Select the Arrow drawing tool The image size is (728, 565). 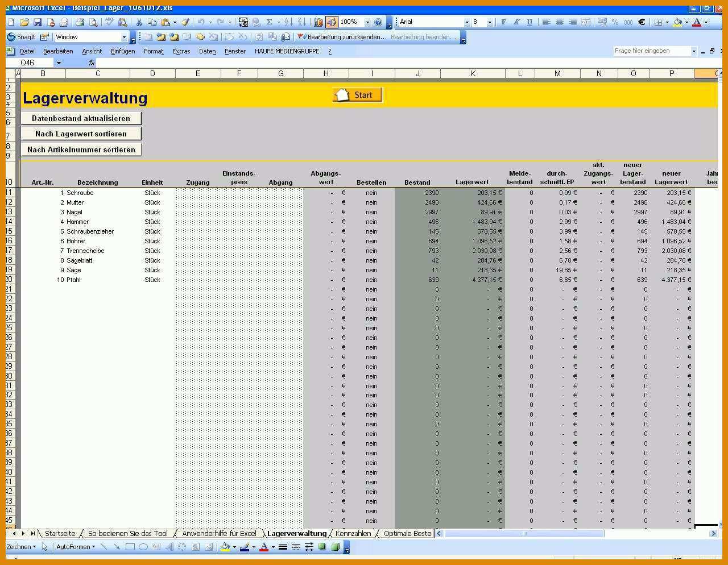tap(117, 547)
